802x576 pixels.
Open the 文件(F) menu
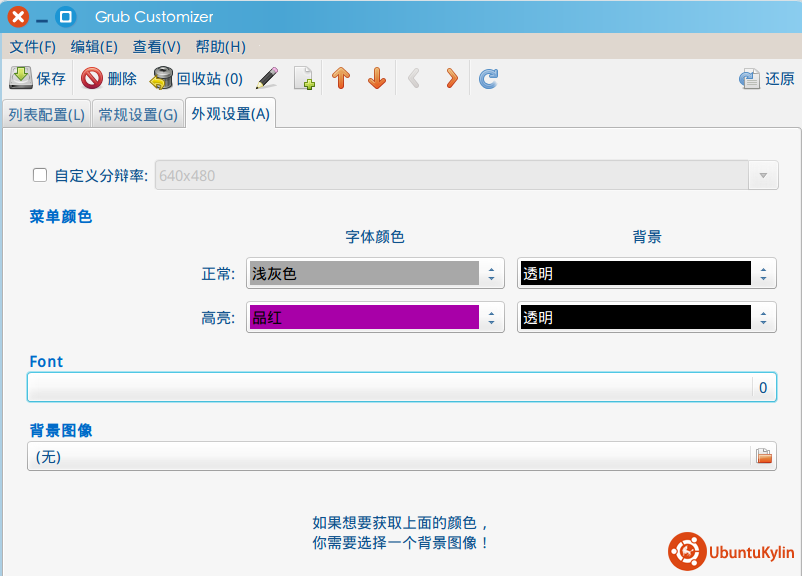(33, 46)
